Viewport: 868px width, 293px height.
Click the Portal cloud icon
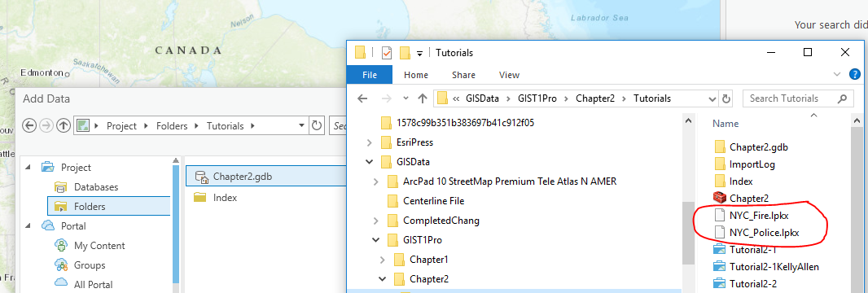pyautogui.click(x=47, y=225)
